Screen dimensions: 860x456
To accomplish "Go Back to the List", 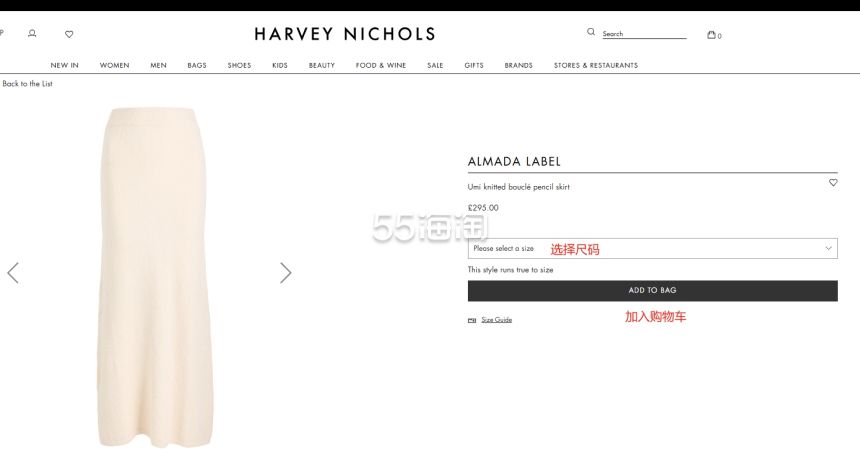I will click(x=26, y=84).
